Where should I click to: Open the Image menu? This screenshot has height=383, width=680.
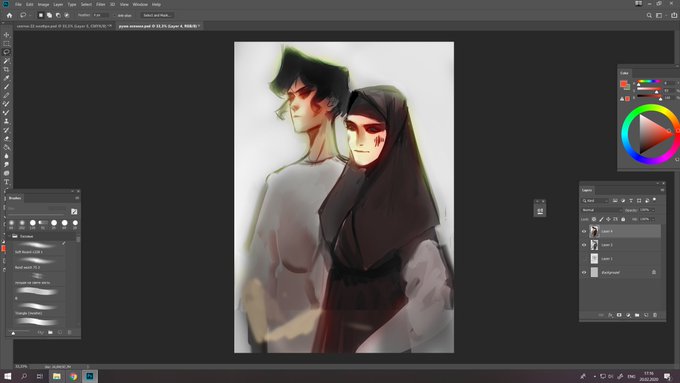pos(43,4)
